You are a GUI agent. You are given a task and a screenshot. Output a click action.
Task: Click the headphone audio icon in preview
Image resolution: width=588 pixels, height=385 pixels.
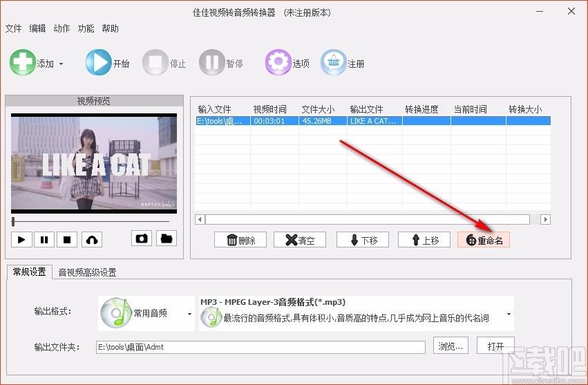point(92,239)
